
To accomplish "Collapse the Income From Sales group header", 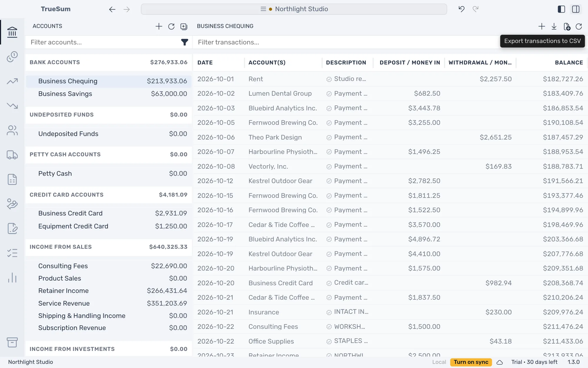I will coord(108,247).
